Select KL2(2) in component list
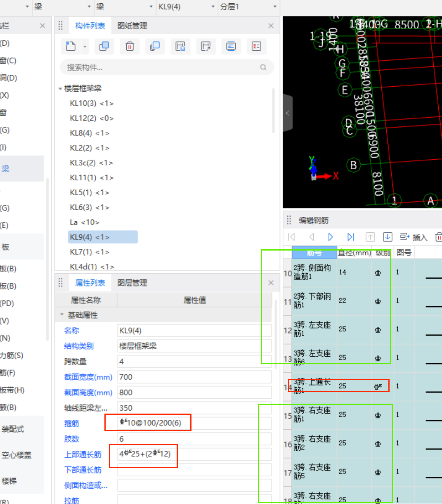The height and width of the screenshot is (504, 442). pos(90,148)
